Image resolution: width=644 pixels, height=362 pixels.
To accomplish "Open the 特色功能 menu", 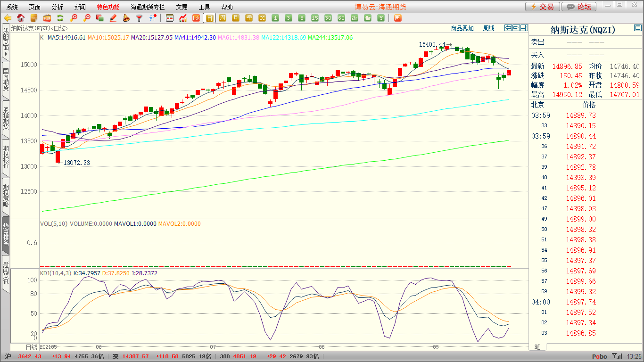I will 108,7.
